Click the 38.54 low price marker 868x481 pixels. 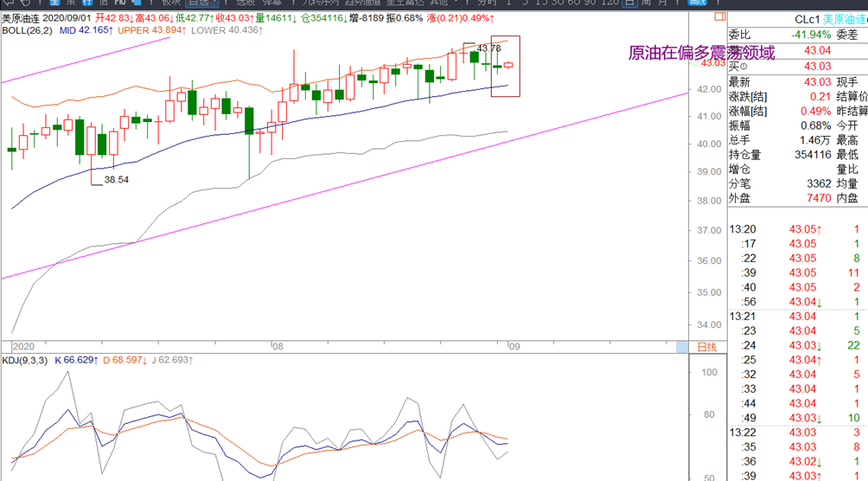(x=116, y=180)
